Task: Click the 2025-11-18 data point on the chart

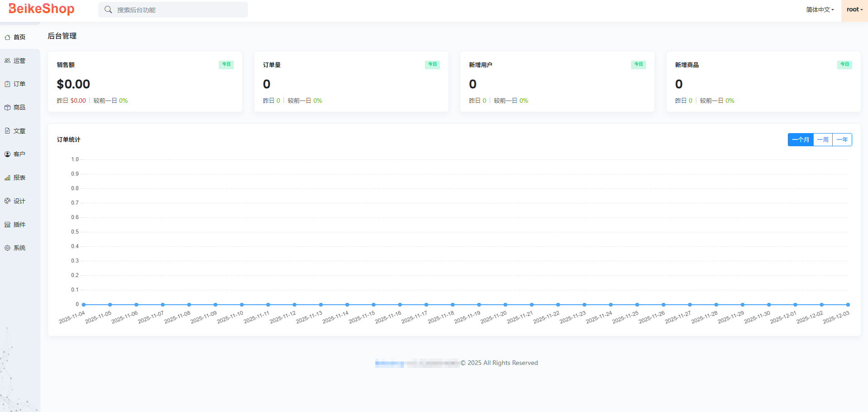Action: (x=453, y=305)
